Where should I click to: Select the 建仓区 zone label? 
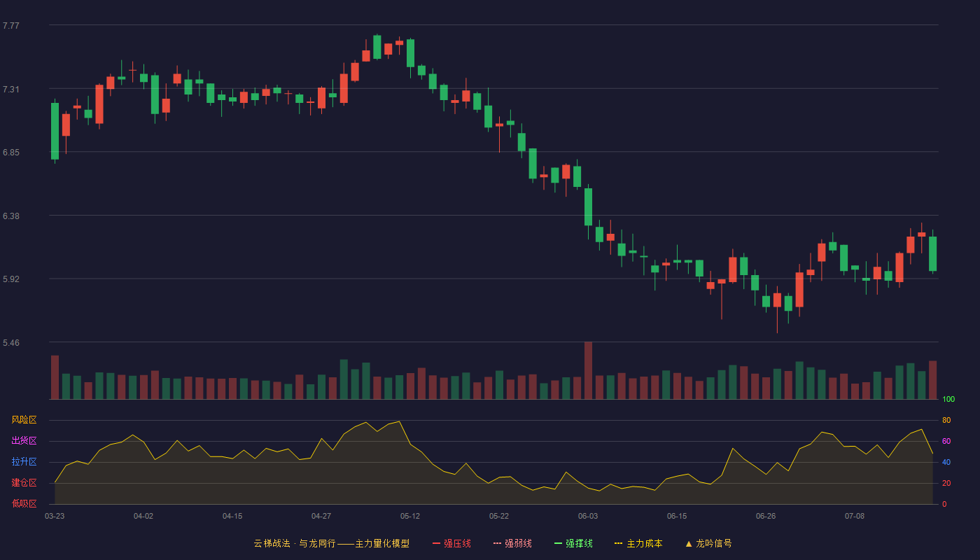pos(24,483)
